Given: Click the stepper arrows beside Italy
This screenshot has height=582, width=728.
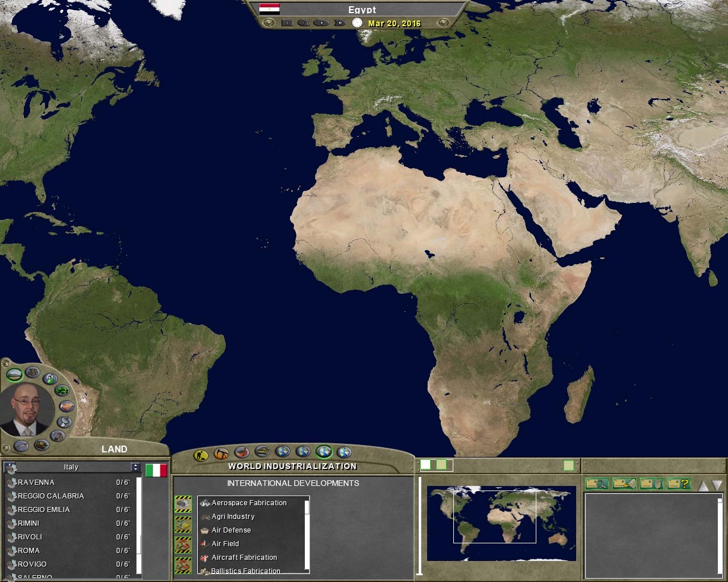Looking at the screenshot, I should tap(135, 467).
